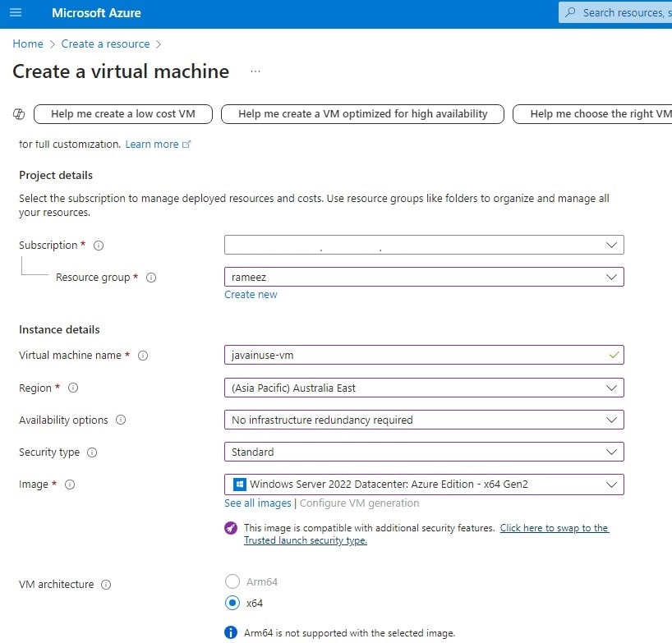
Task: Click the purple rocket security features icon
Action: click(x=231, y=528)
